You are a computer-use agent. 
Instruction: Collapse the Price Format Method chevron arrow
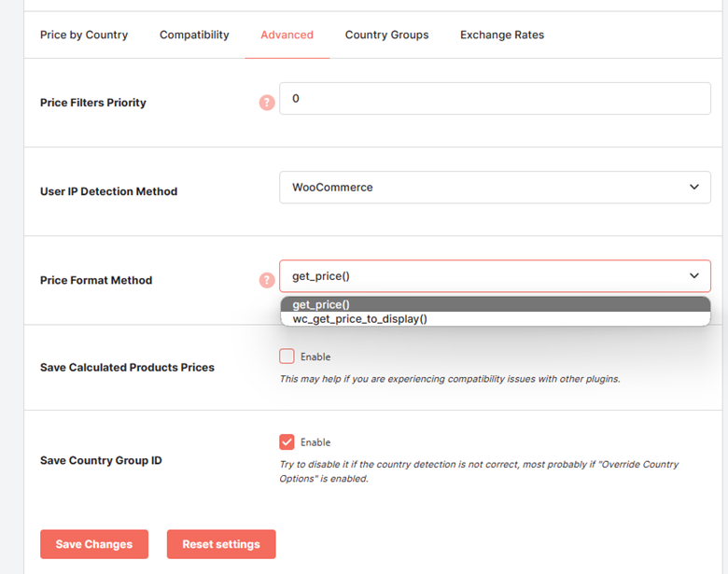[694, 276]
